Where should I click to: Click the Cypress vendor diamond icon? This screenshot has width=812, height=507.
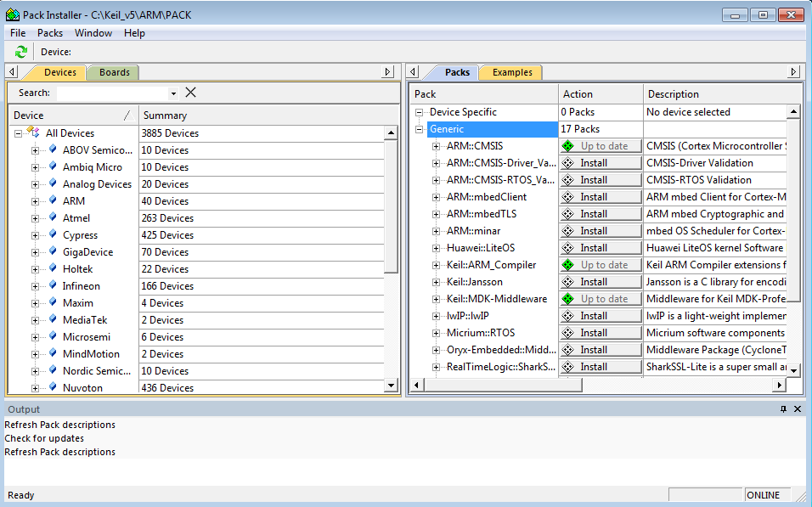coord(53,234)
